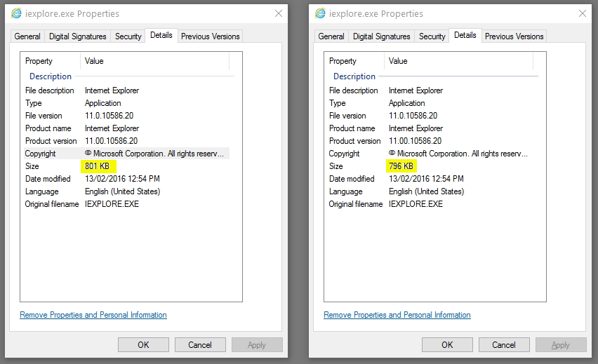Viewport: 598px width, 364px height.
Task: Click Cancel button in right window
Action: (x=504, y=344)
